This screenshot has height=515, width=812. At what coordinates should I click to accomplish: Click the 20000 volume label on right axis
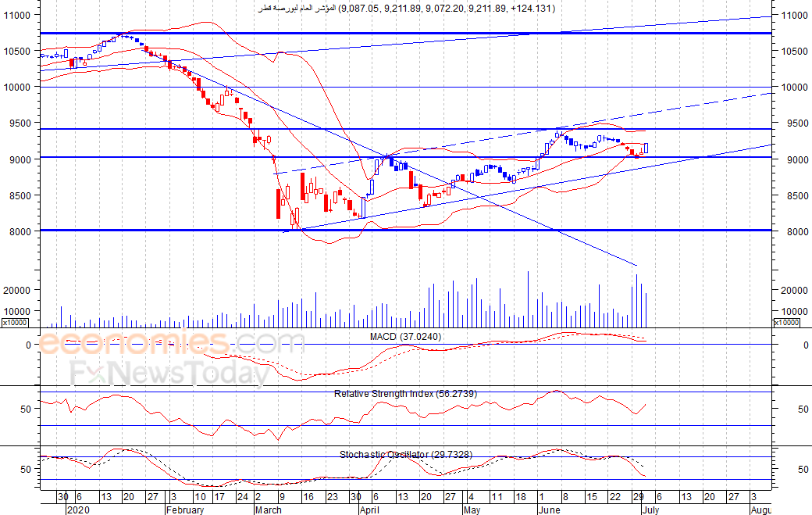tap(794, 290)
